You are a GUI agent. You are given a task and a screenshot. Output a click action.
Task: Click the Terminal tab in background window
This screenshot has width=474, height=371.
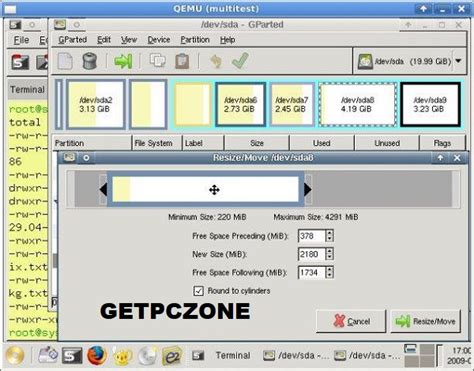pos(27,89)
